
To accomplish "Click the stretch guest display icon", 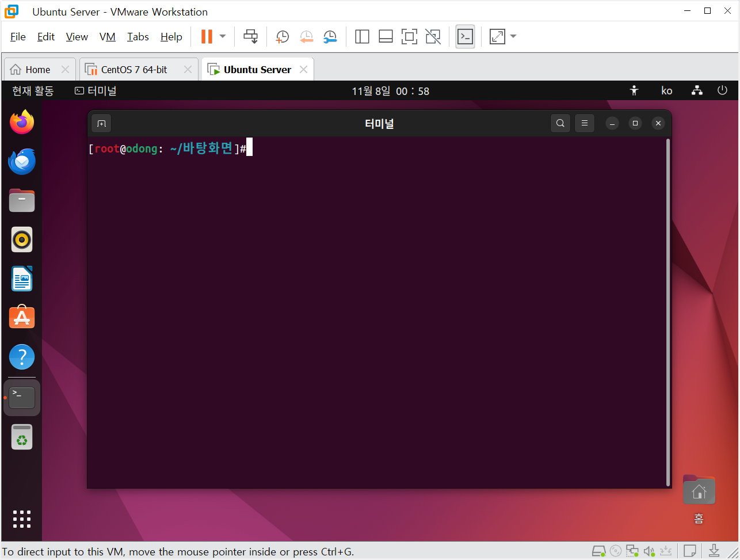I will 497,37.
